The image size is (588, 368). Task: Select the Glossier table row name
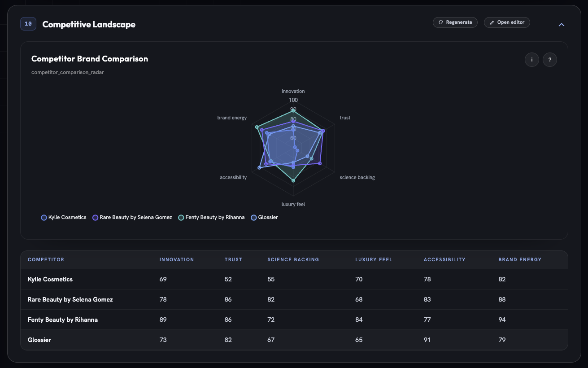39,340
